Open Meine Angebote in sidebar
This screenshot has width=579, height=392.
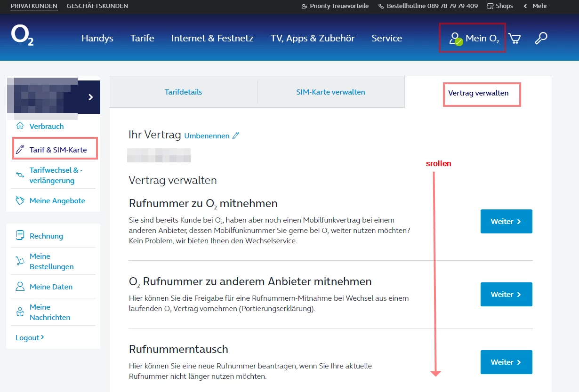click(57, 200)
